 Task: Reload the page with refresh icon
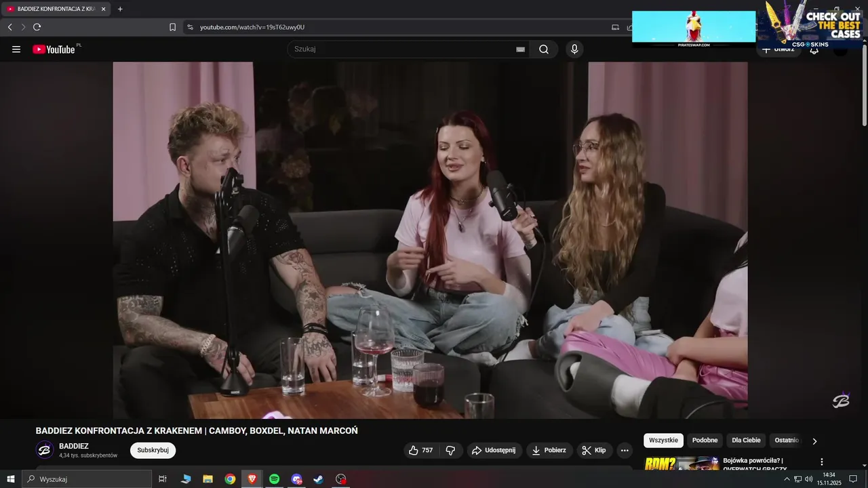coord(37,27)
